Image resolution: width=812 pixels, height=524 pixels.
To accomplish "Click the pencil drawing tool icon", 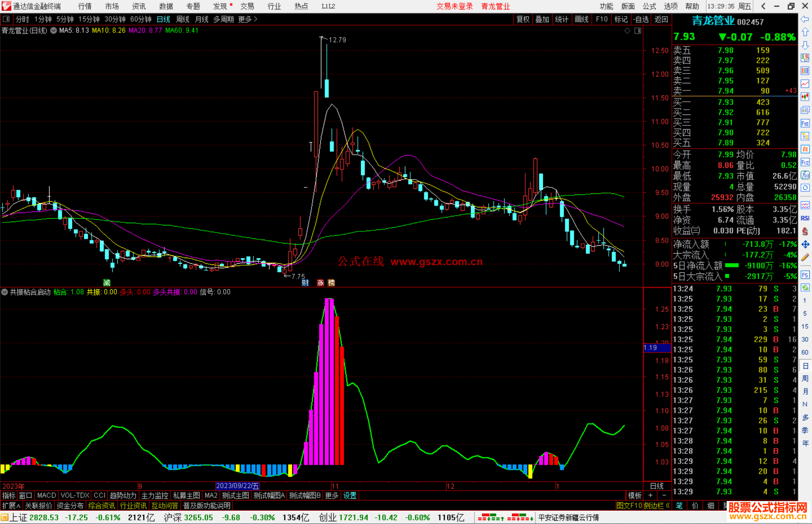I will coord(805,258).
